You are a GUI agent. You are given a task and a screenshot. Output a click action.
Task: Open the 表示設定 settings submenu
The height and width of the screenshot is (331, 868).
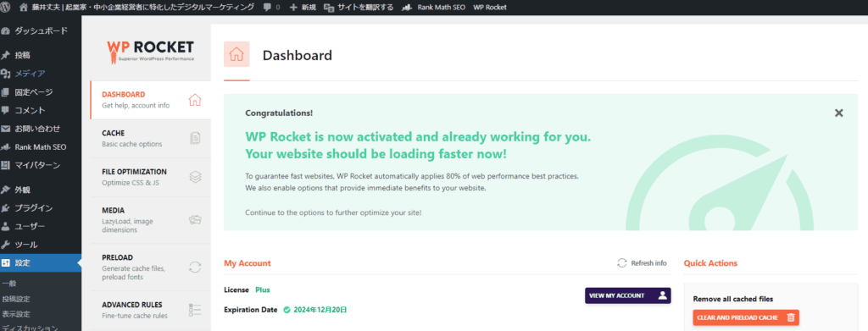(x=15, y=314)
